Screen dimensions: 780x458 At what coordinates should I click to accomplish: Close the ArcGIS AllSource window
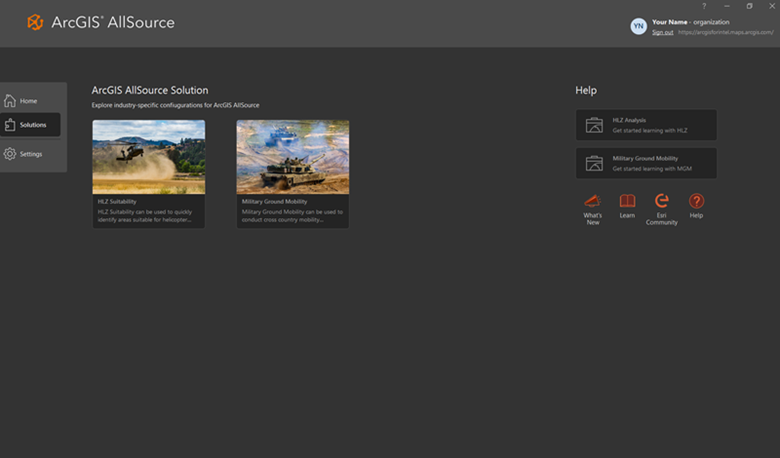point(772,6)
